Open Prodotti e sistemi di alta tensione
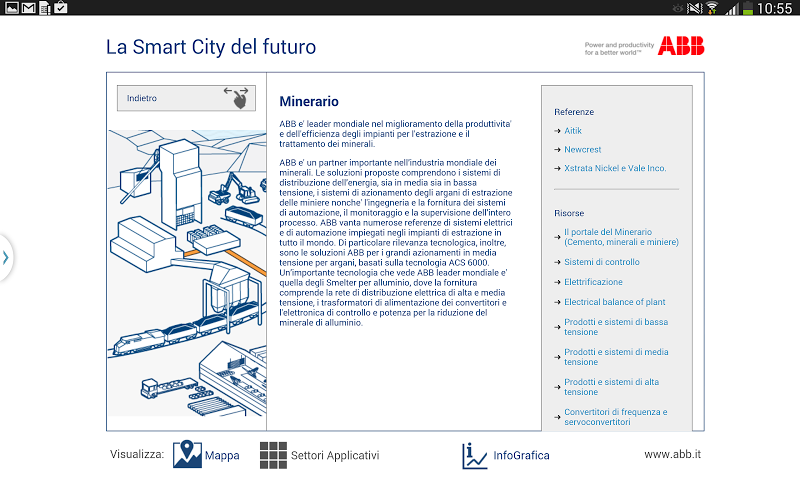The width and height of the screenshot is (800, 500). point(611,387)
